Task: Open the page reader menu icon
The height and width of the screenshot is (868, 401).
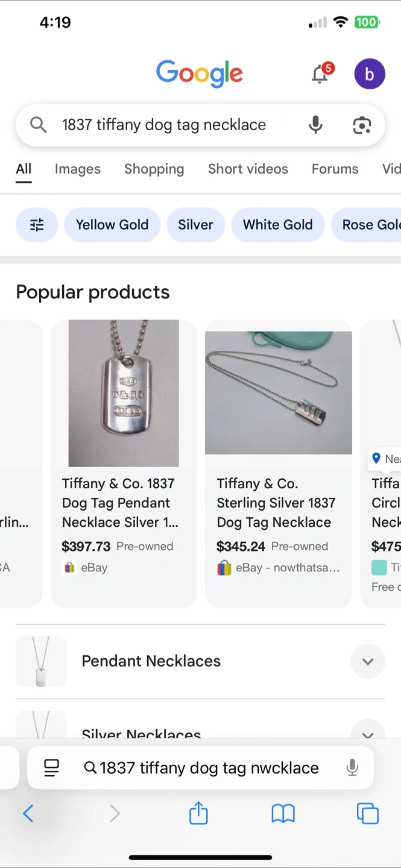Action: pos(52,767)
